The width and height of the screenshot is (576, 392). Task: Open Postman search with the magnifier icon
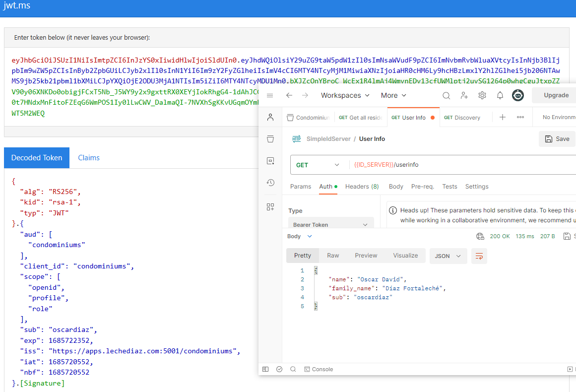click(446, 95)
